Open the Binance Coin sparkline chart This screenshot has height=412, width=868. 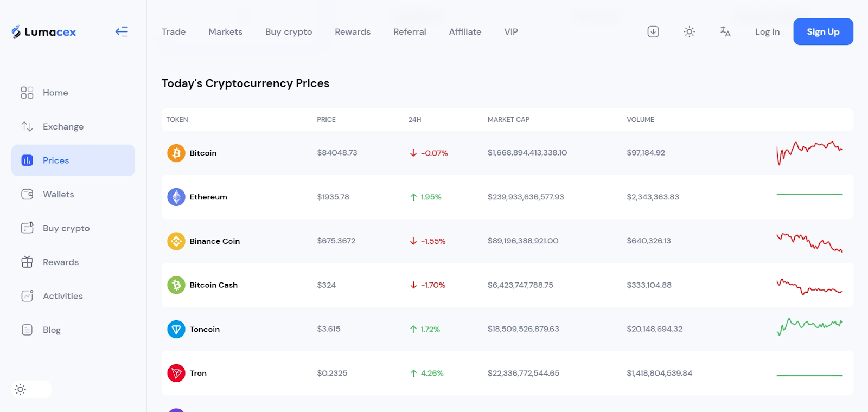(809, 242)
